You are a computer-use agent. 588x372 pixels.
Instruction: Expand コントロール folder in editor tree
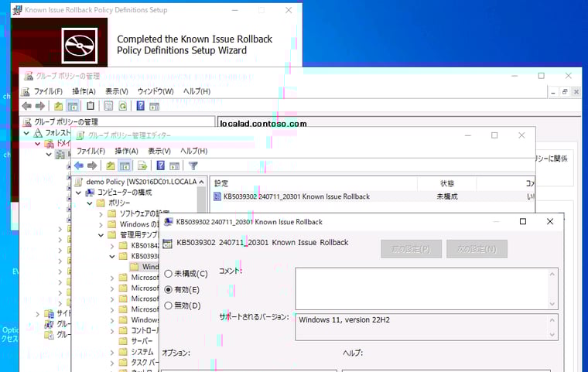(x=111, y=331)
